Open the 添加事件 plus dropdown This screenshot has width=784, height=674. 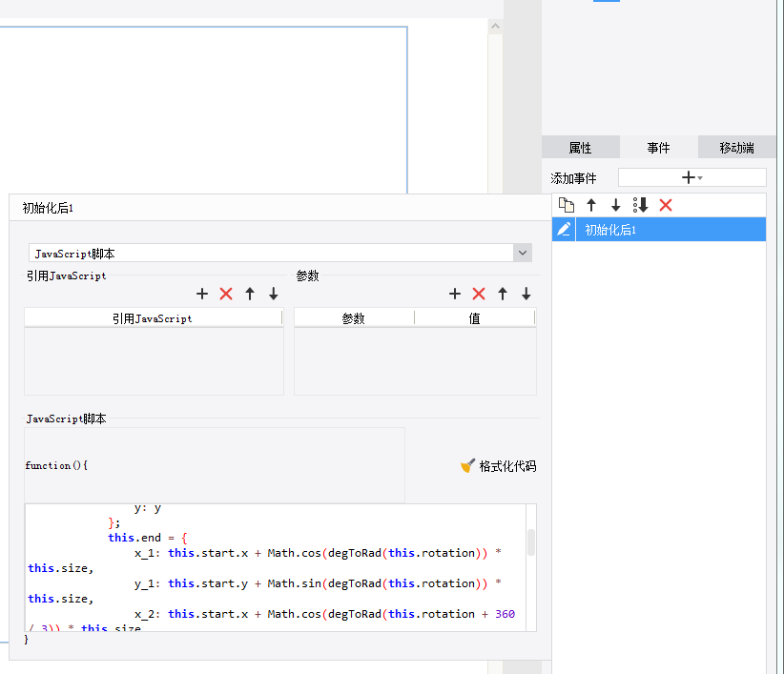click(692, 177)
